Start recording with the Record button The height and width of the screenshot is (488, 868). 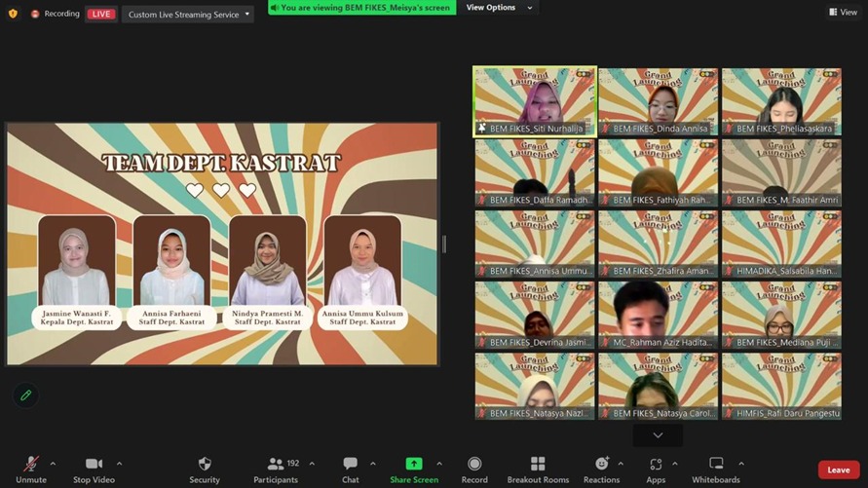coord(474,465)
